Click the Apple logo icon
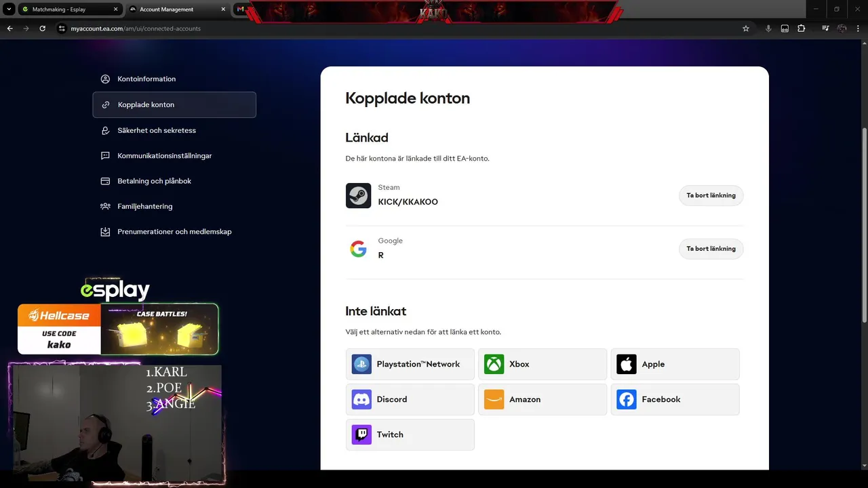Image resolution: width=868 pixels, height=488 pixels. (627, 364)
